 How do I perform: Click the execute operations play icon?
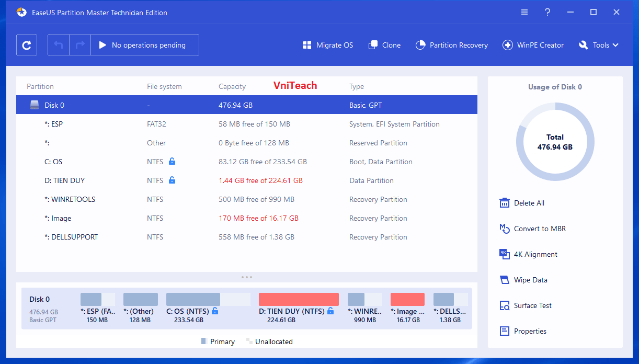(x=102, y=45)
